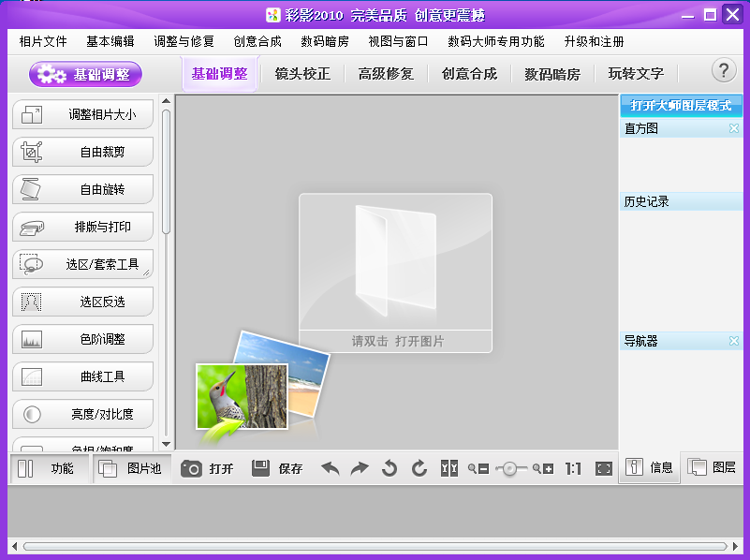Image resolution: width=750 pixels, height=560 pixels.
Task: Click the 导航器 panel title
Action: (641, 341)
